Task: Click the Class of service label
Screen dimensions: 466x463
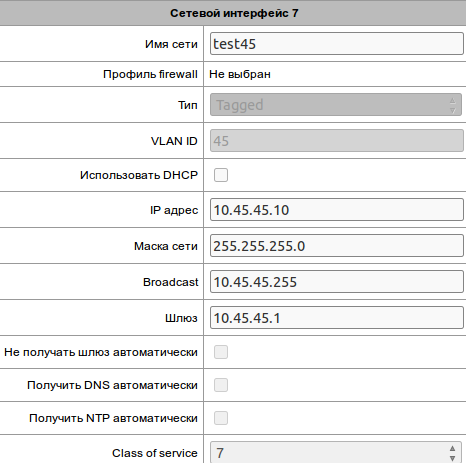Action: 155,453
